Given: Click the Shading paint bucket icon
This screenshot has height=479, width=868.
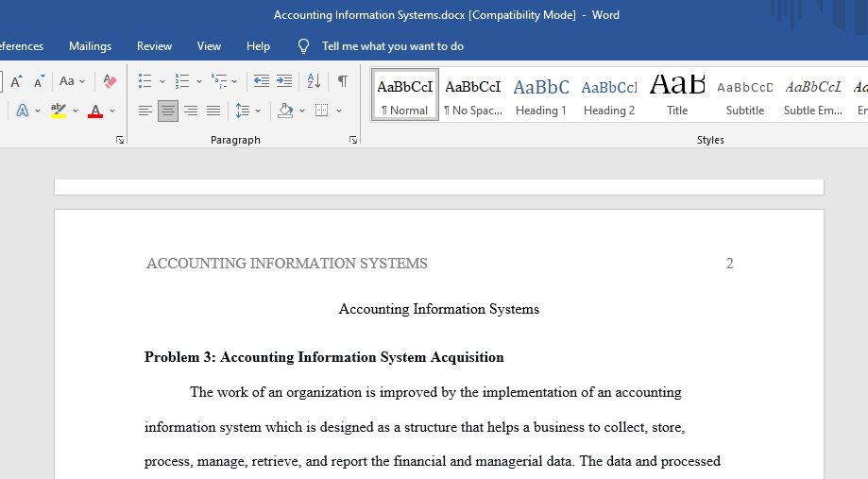Looking at the screenshot, I should pos(285,111).
